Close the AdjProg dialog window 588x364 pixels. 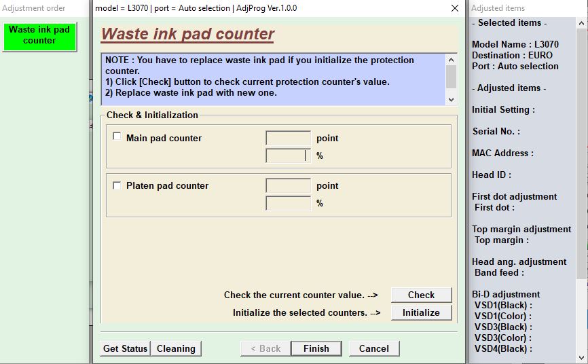point(454,8)
